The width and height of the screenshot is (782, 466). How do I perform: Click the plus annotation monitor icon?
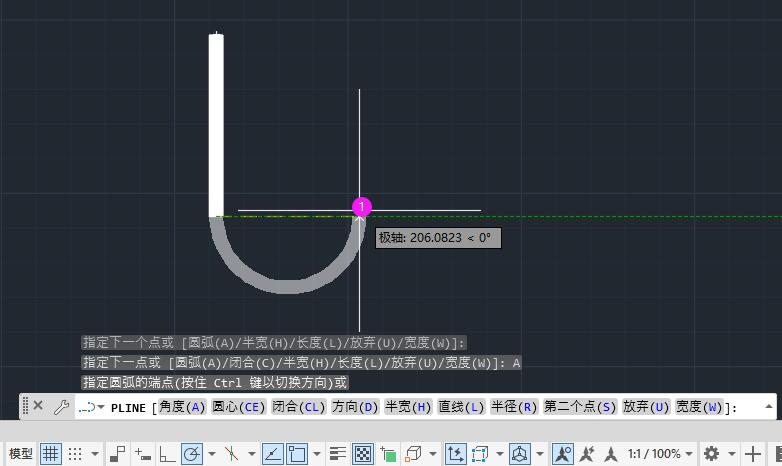753,454
